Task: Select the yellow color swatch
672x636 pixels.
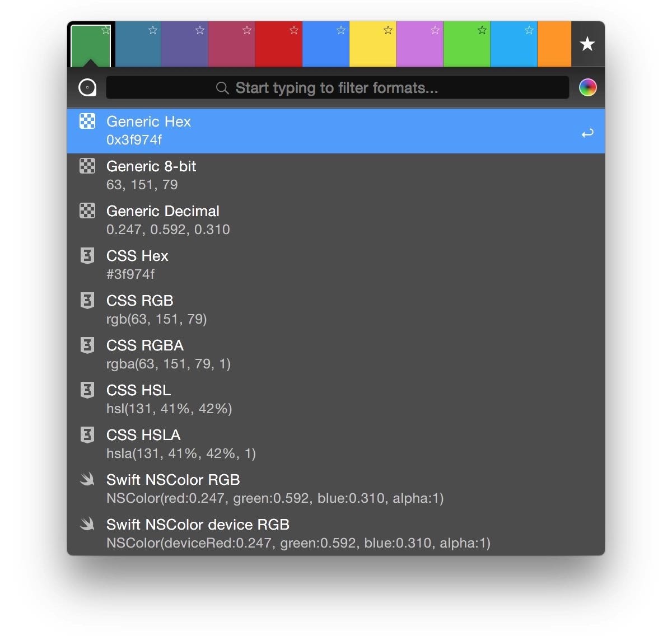Action: click(x=373, y=45)
